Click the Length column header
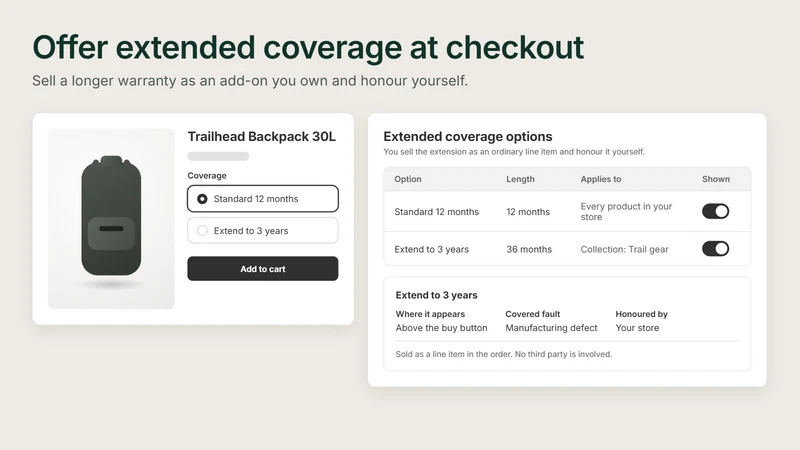800x450 pixels. [520, 179]
